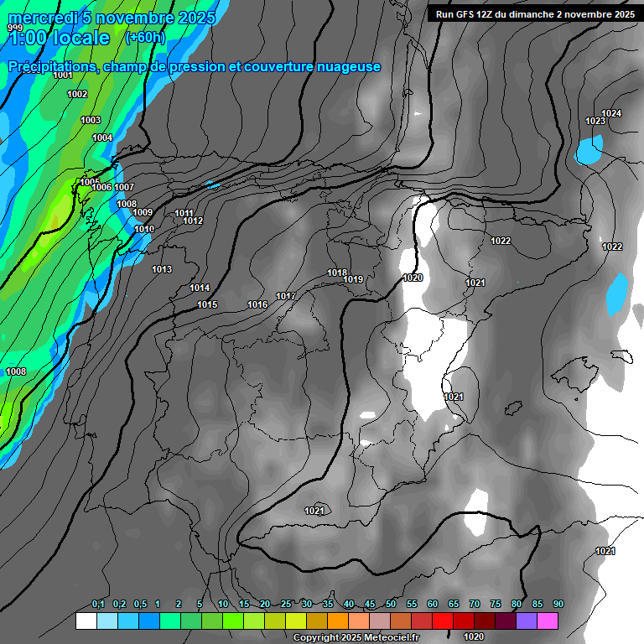Select the 1:00 locale time text

[x=59, y=39]
